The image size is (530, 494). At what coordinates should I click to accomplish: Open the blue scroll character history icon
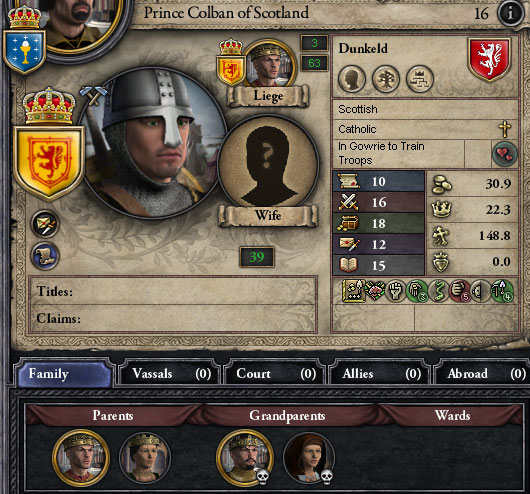point(45,256)
